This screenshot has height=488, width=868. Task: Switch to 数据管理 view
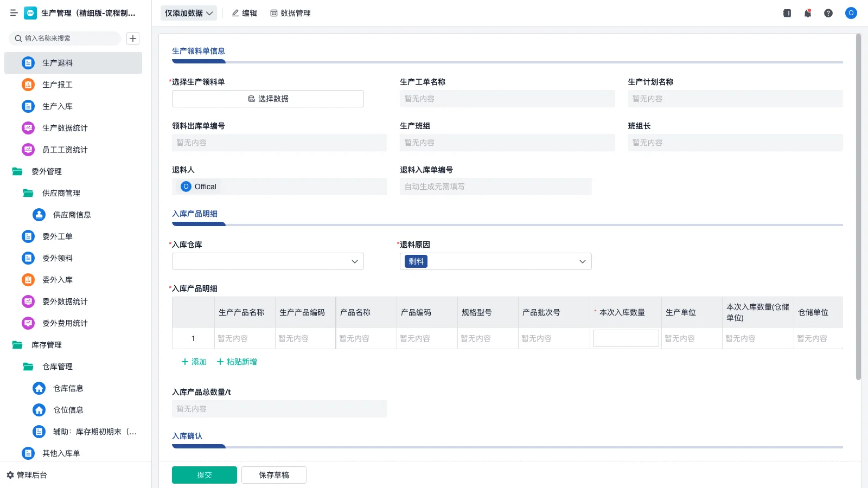(x=290, y=13)
